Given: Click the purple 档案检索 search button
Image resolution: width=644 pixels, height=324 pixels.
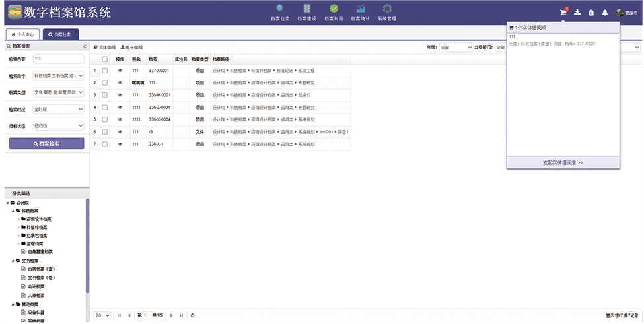Looking at the screenshot, I should (x=46, y=143).
